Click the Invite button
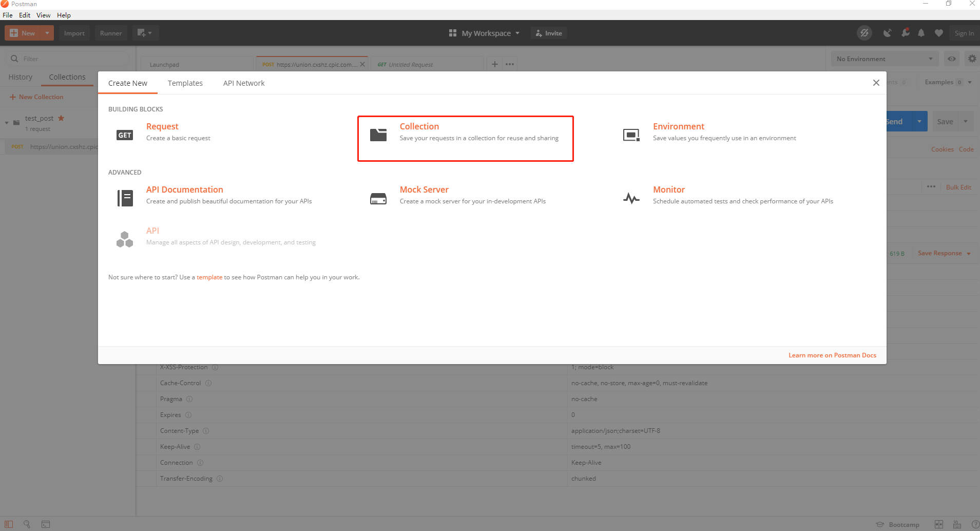 point(549,33)
